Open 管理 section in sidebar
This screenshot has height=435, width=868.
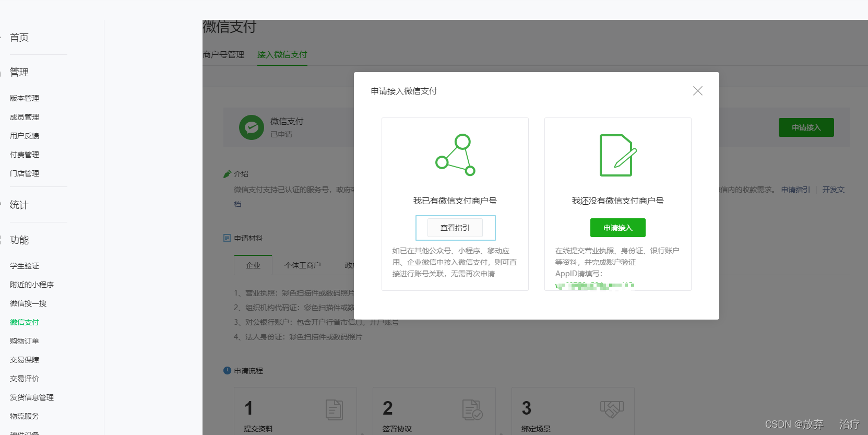19,73
